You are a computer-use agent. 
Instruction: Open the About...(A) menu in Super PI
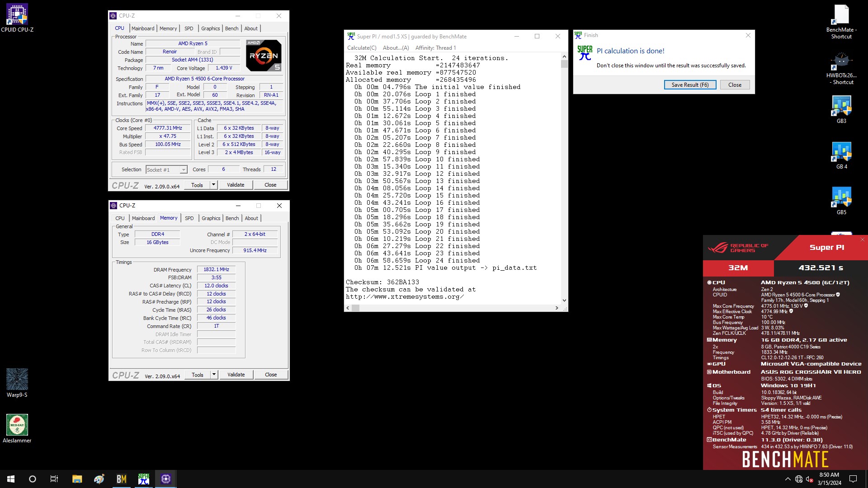[396, 48]
